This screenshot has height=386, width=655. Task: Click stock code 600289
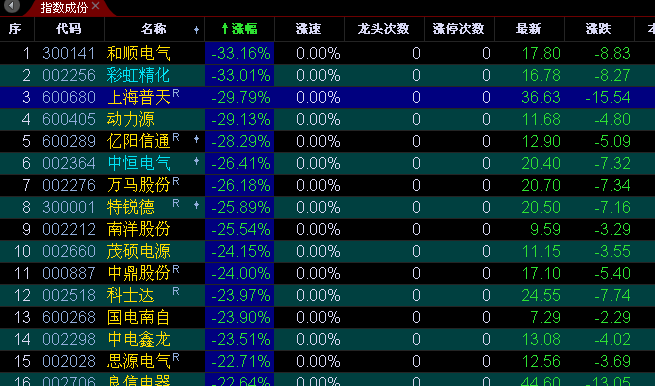pos(69,141)
